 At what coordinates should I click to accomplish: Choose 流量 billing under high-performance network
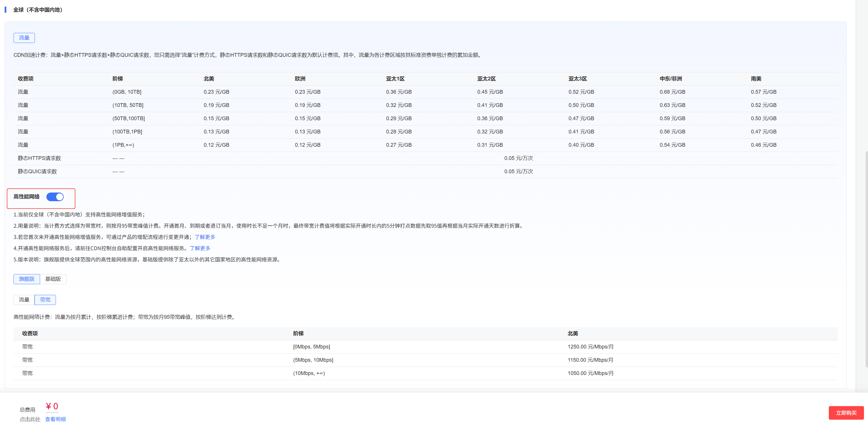point(24,300)
